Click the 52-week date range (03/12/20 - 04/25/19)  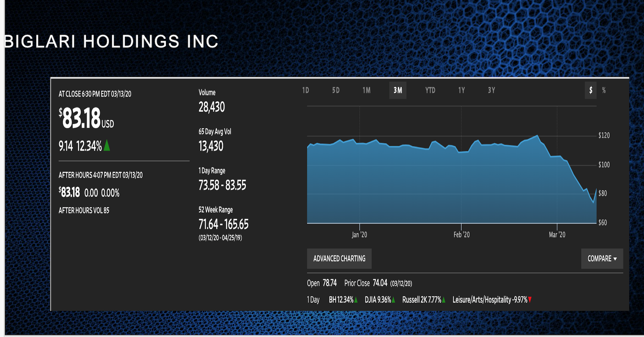(x=220, y=238)
